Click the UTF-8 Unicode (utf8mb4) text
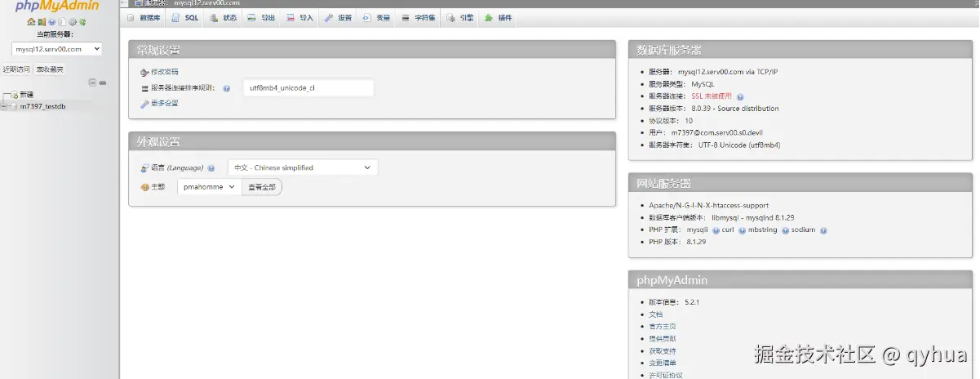Viewport: 980px width, 379px height. pyautogui.click(x=738, y=145)
